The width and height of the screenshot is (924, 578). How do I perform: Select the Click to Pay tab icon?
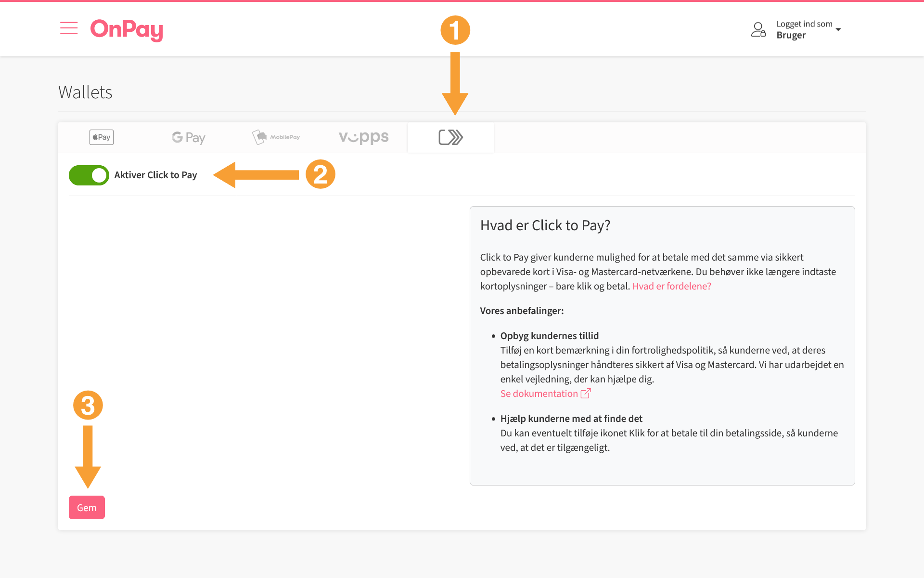tap(450, 137)
